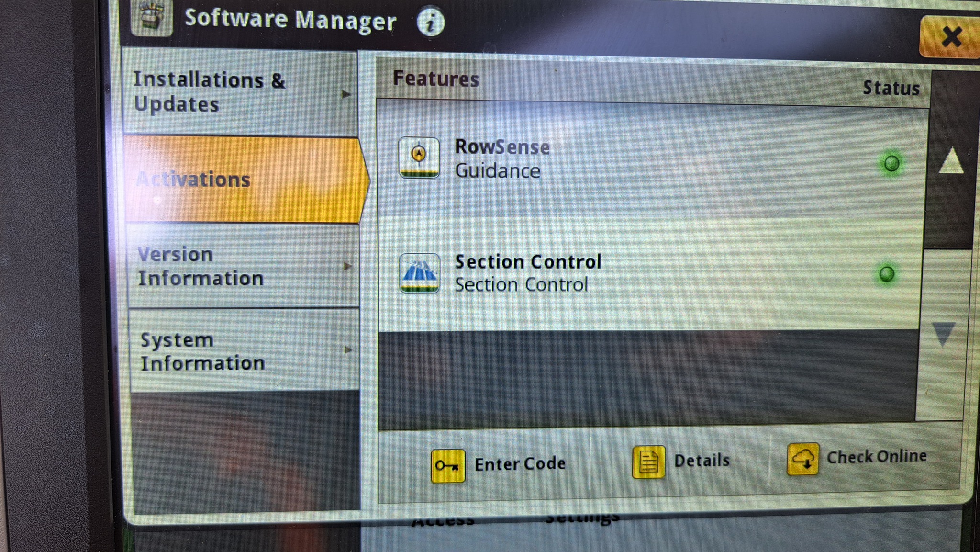
Task: Open the Software Manager info icon
Action: pyautogui.click(x=430, y=22)
